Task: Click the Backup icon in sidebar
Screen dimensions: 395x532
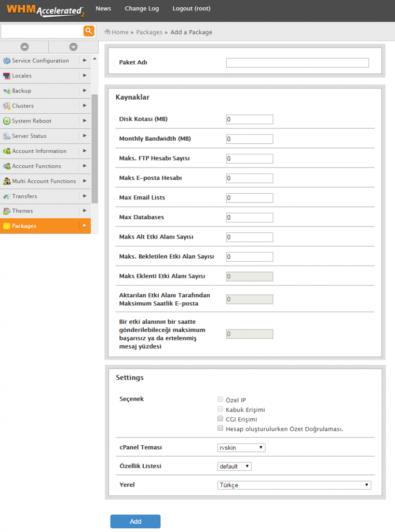Action: (x=7, y=91)
